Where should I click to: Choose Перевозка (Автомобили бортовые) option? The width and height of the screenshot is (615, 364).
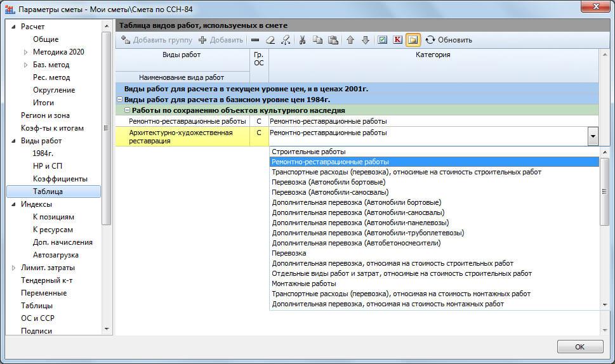point(435,182)
